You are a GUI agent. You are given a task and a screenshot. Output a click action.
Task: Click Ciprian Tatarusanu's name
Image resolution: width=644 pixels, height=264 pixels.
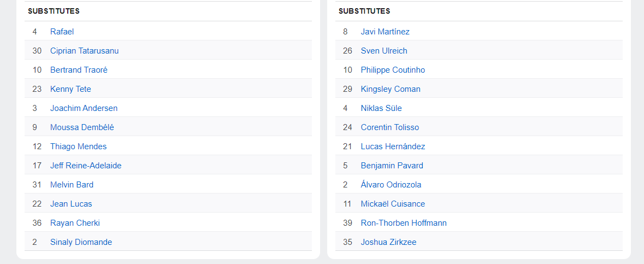84,51
